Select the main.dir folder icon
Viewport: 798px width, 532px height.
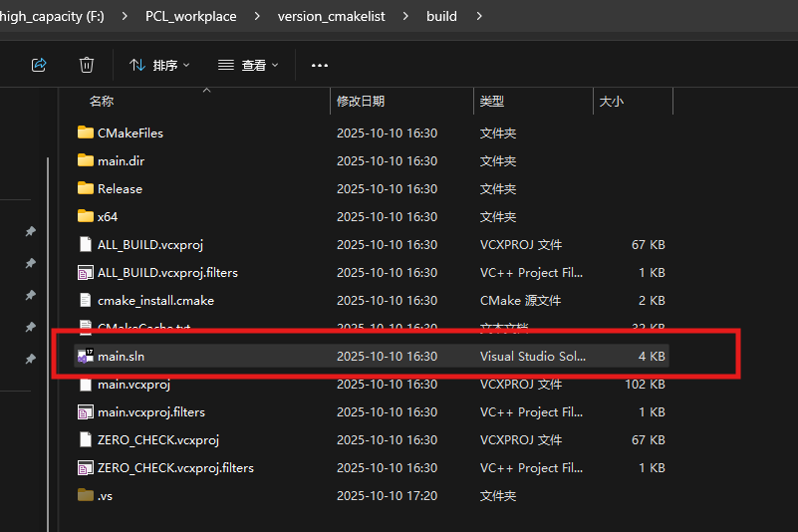point(86,160)
